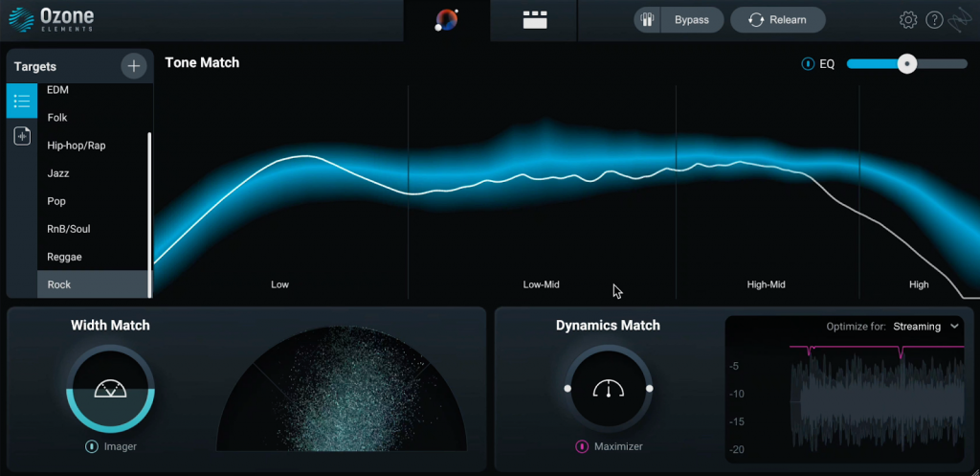The image size is (980, 476).
Task: Click the help question mark icon
Action: click(x=935, y=20)
